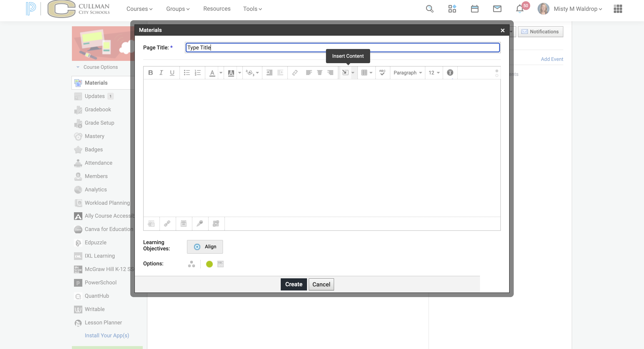Click the attach link icon below editor
The width and height of the screenshot is (644, 349).
pyautogui.click(x=167, y=223)
